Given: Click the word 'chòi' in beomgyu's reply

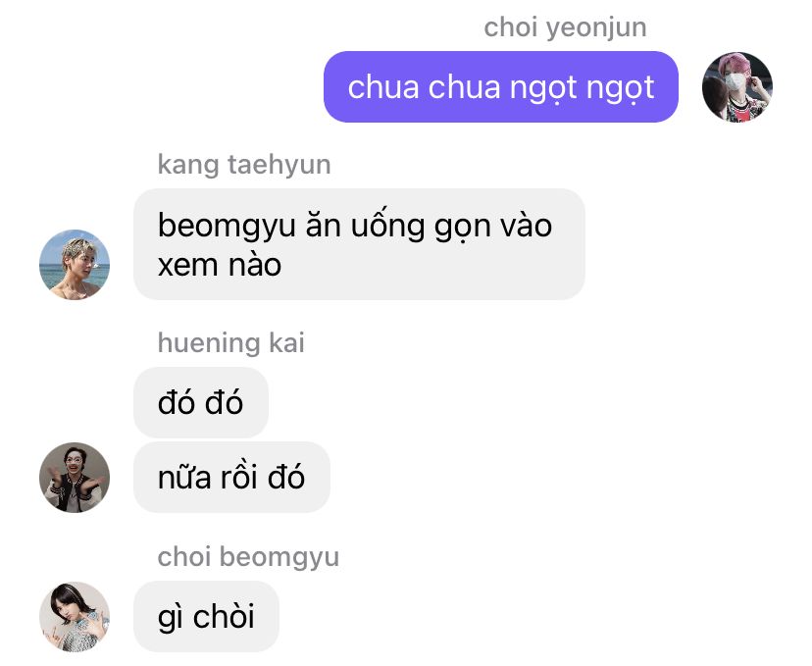Looking at the screenshot, I should 224,616.
